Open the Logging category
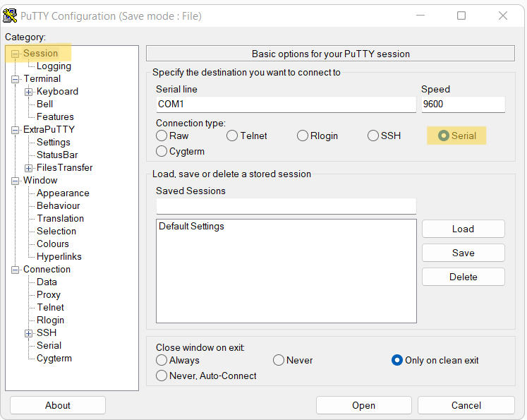 coord(54,66)
